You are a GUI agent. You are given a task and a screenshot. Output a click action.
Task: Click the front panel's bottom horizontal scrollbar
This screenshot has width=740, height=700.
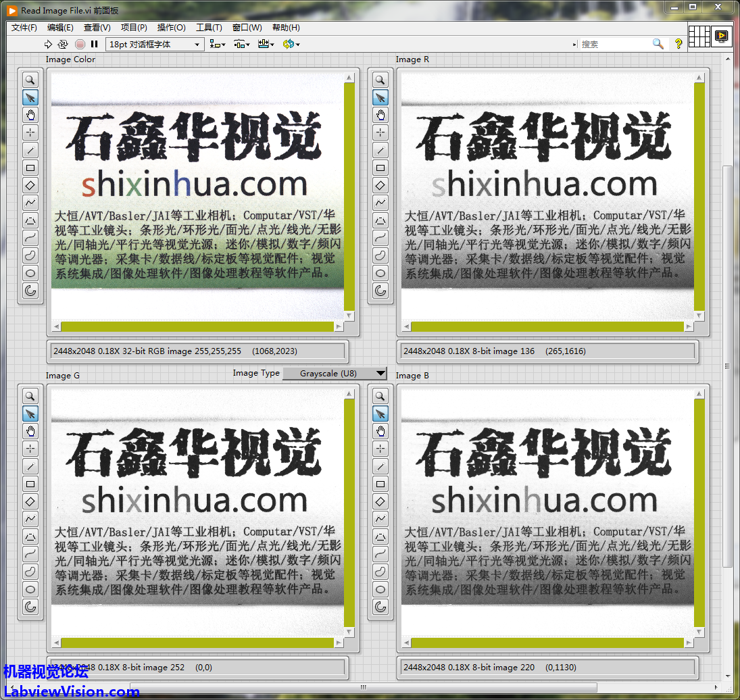click(364, 687)
